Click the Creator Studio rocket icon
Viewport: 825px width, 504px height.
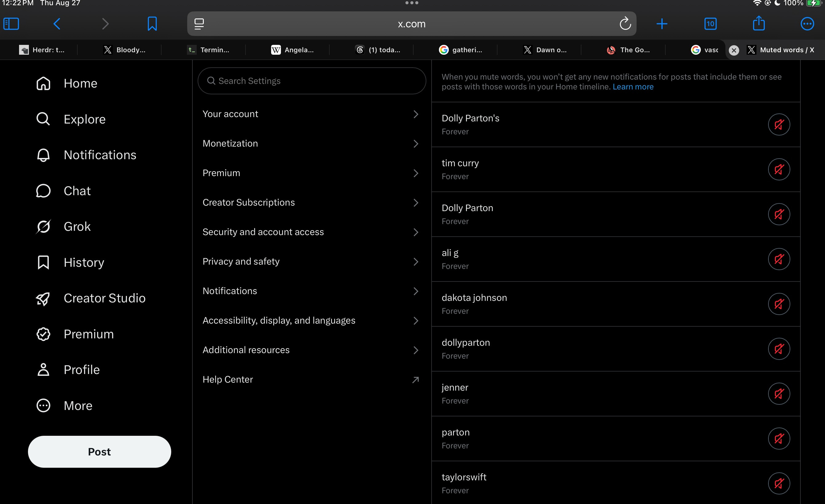43,298
